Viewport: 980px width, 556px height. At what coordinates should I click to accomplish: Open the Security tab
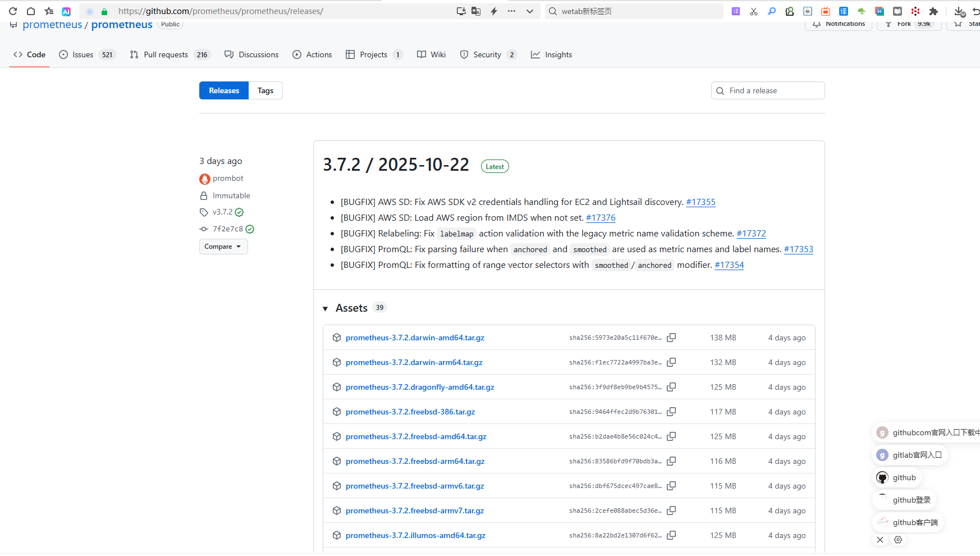488,54
